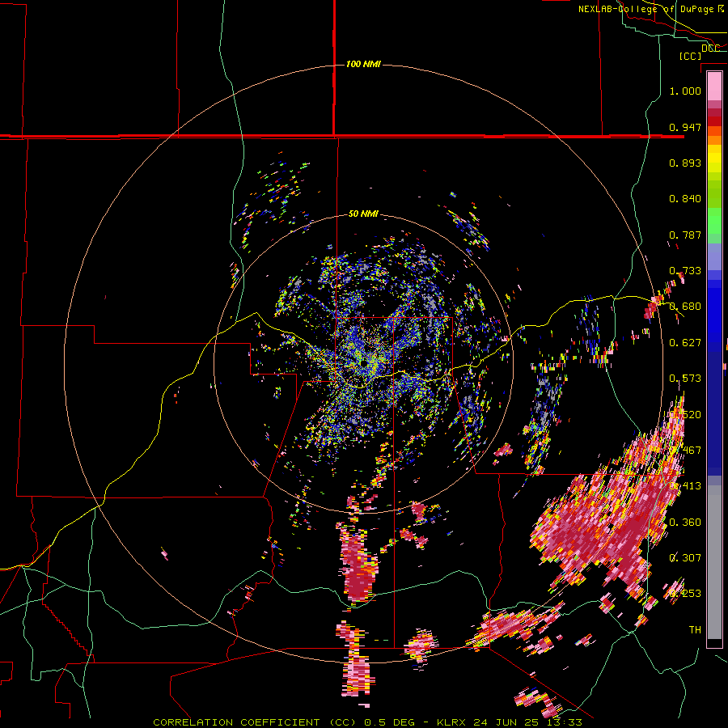The image size is (728, 728).
Task: Click the 0.787 scale label
Action: tap(685, 235)
